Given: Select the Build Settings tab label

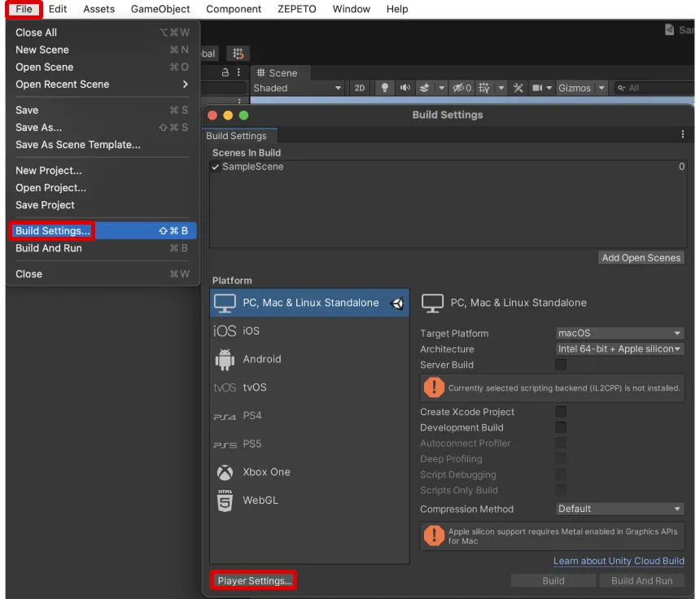Looking at the screenshot, I should click(236, 136).
